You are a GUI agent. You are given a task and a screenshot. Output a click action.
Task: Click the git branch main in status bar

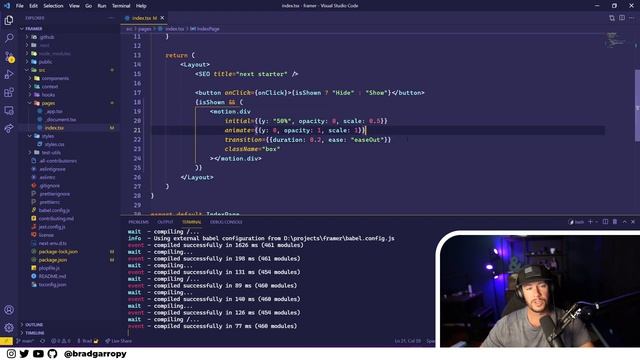[x=25, y=341]
